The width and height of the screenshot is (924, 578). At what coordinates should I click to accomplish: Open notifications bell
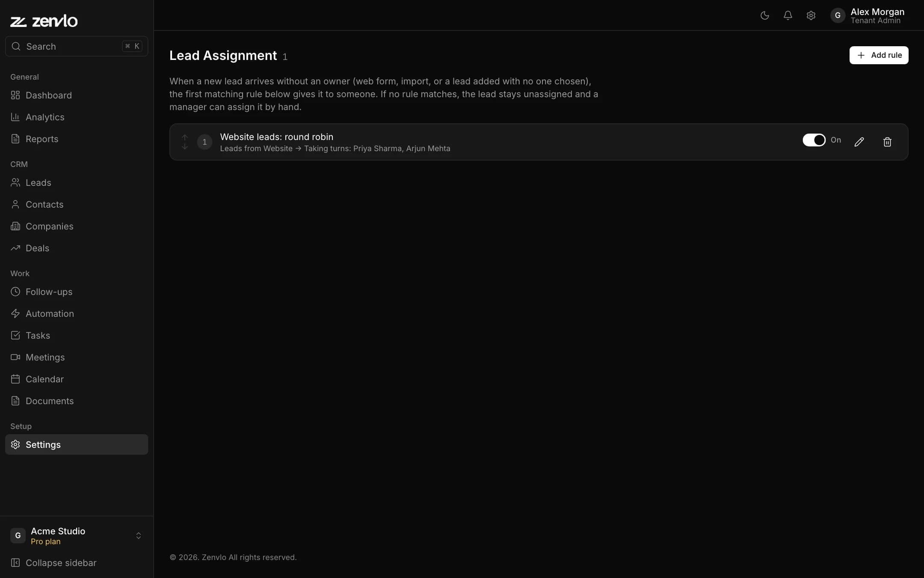(788, 15)
